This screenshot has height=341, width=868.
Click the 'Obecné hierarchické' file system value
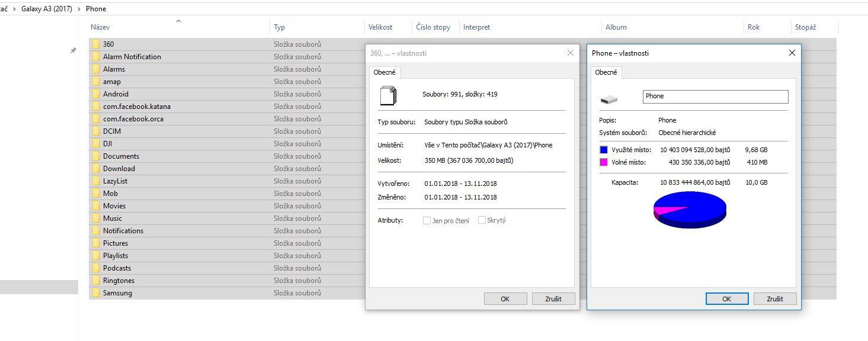pos(687,133)
